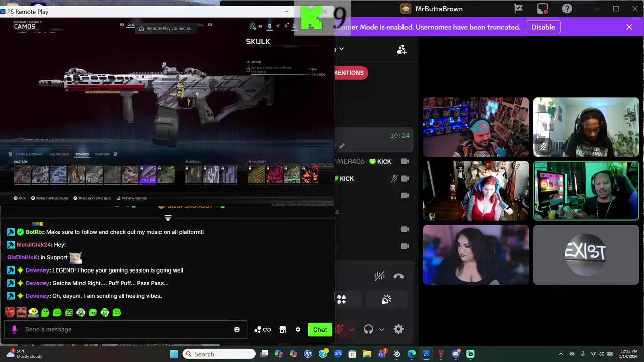Screen dimensions: 644x362
Task: Select the locked purple camo showing 718 / 800
Action: [148, 174]
